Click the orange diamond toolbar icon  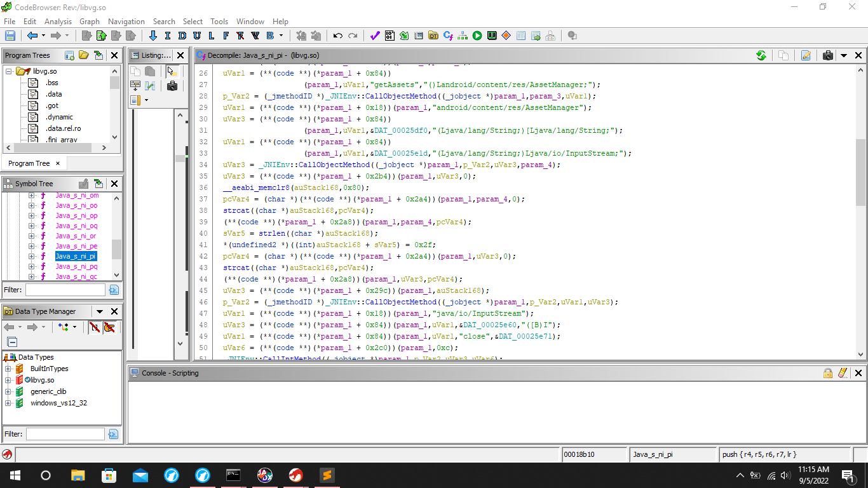tap(506, 36)
